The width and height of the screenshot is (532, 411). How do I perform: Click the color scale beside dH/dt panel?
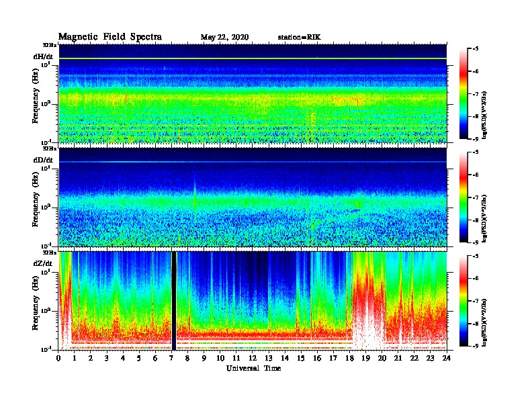click(x=463, y=94)
